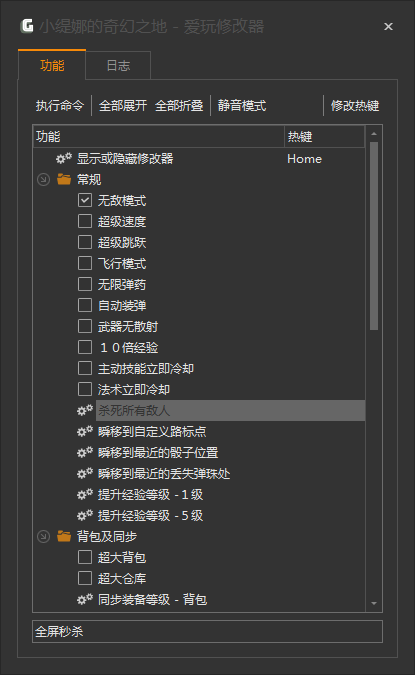Image resolution: width=415 pixels, height=675 pixels.
Task: Enable the 无限弹药 checkbox
Action: (85, 284)
